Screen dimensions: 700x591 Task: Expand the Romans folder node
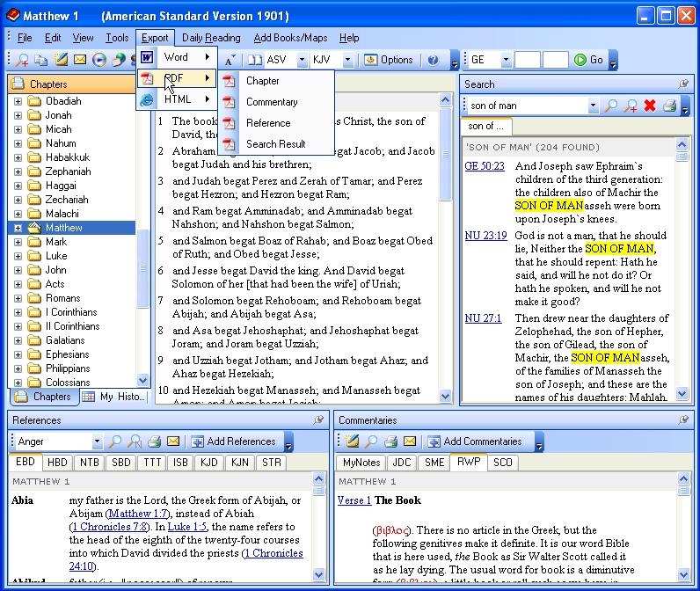click(18, 299)
